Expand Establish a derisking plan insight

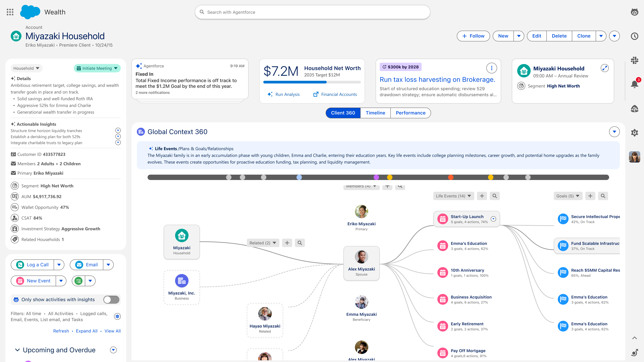point(118,136)
